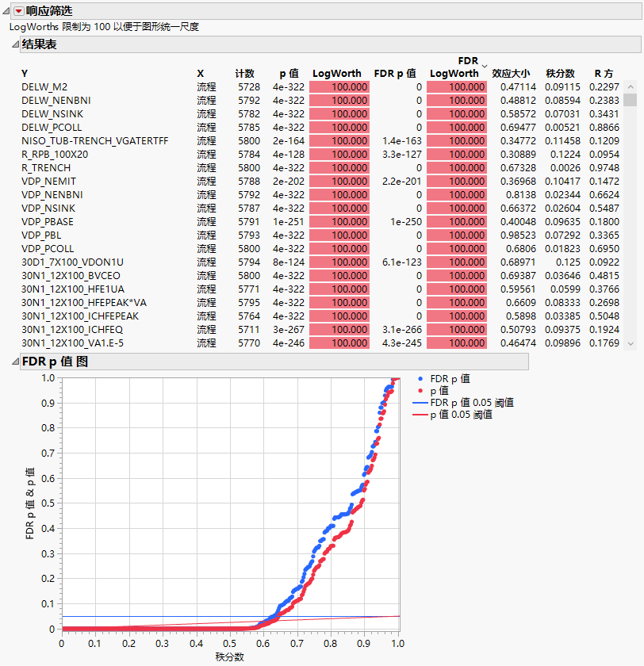Click the blue FDR p 值 0.05 阈值 legend line
Screen dimensions: 644x666
tap(420, 403)
